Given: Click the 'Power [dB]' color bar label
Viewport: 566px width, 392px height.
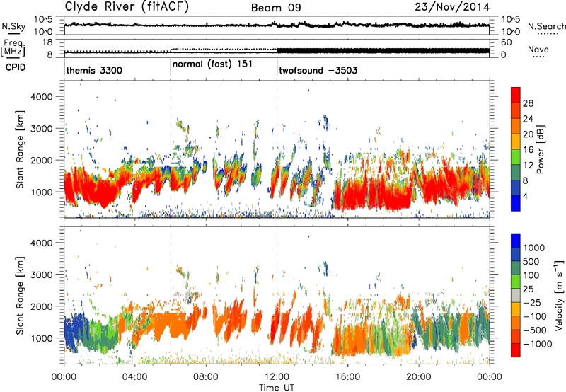Looking at the screenshot, I should click(x=540, y=149).
